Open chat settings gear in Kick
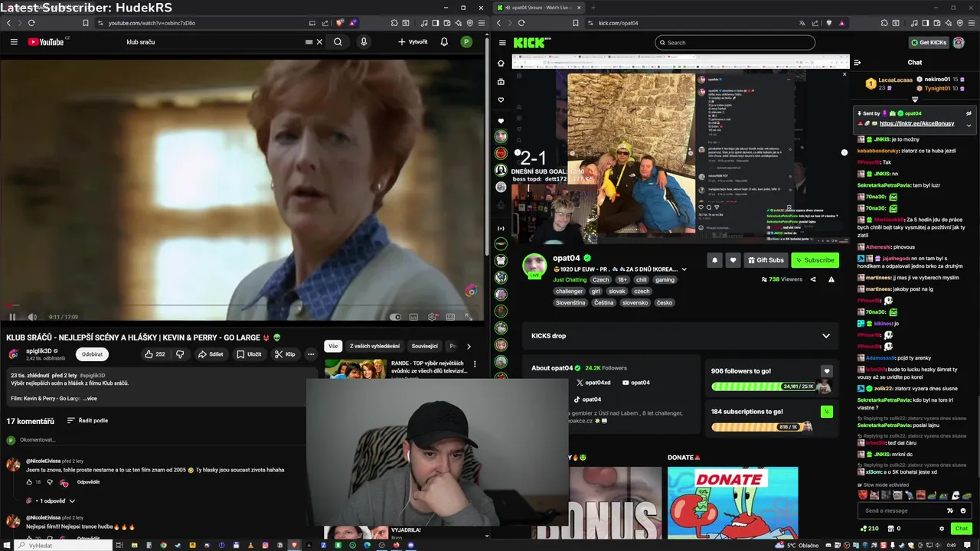This screenshot has height=551, width=980. point(942,529)
